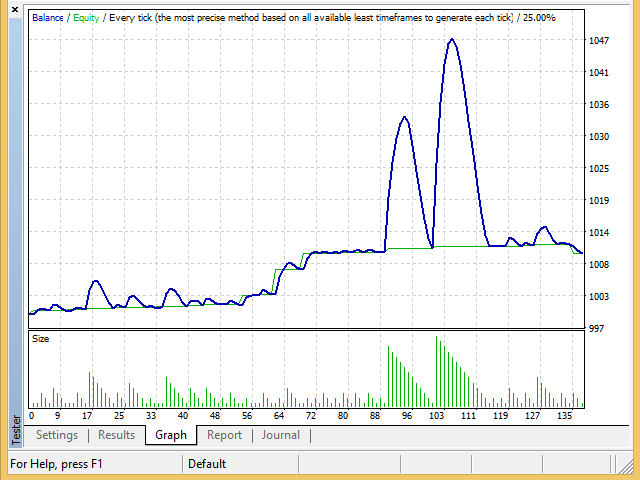Click the 135 label on the horizontal axis

click(566, 415)
